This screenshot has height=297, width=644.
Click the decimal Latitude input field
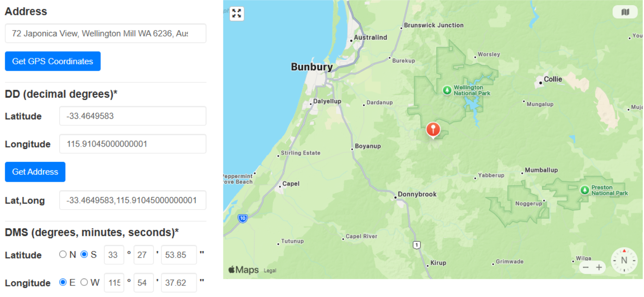pyautogui.click(x=132, y=116)
